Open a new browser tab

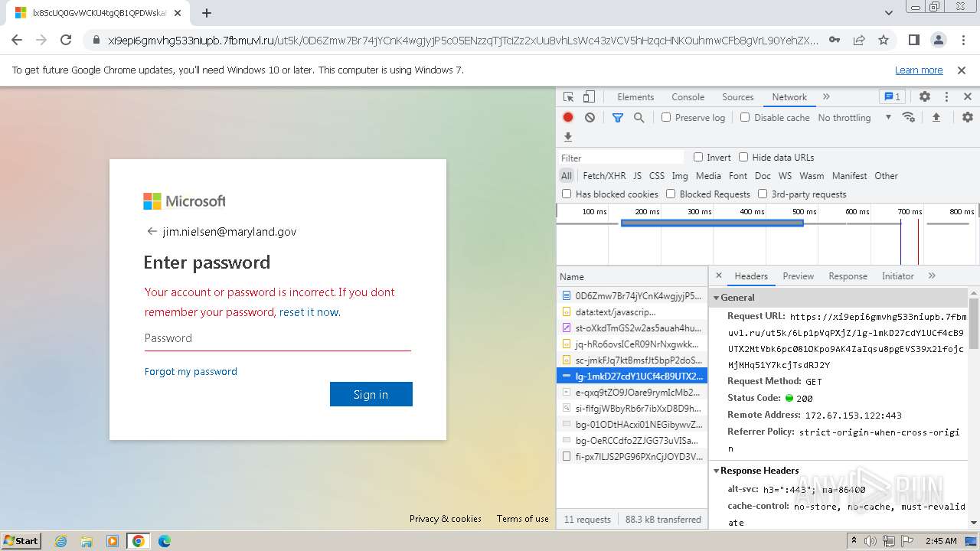[x=207, y=13]
